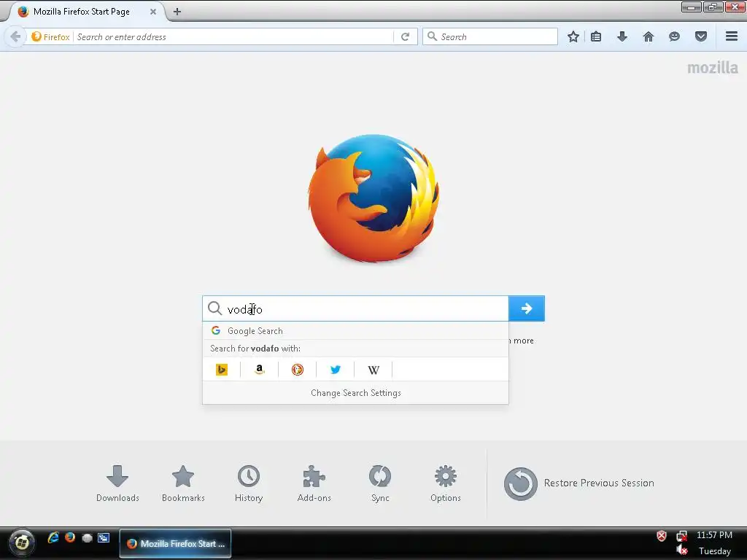
Task: Search vodafo with DuckDuckGo icon
Action: 298,370
